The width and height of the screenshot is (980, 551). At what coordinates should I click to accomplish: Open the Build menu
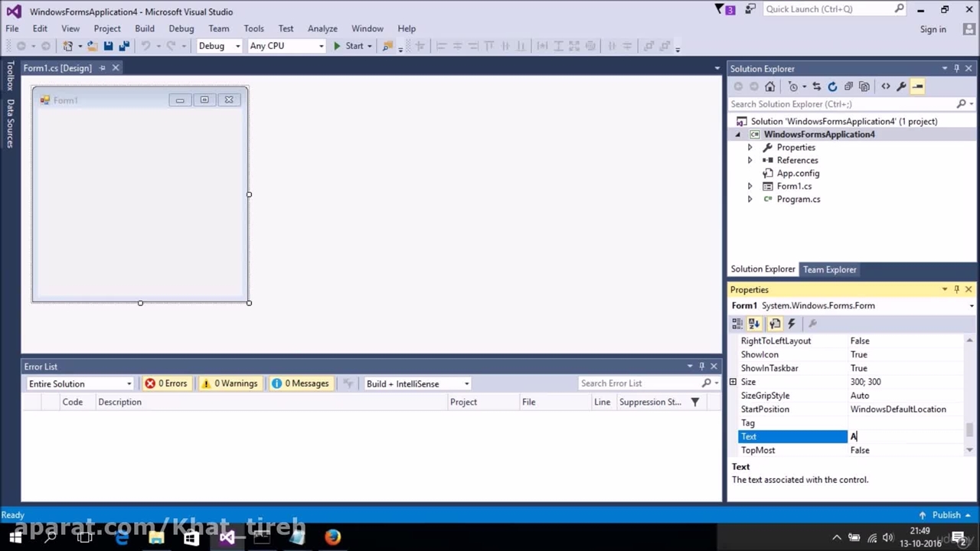pyautogui.click(x=144, y=28)
